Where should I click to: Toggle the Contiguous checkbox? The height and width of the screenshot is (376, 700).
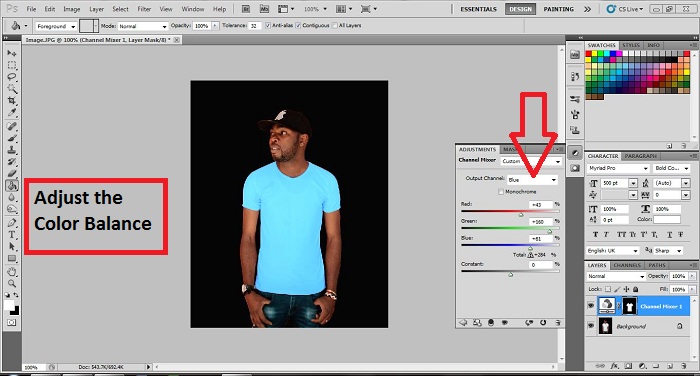pos(298,25)
